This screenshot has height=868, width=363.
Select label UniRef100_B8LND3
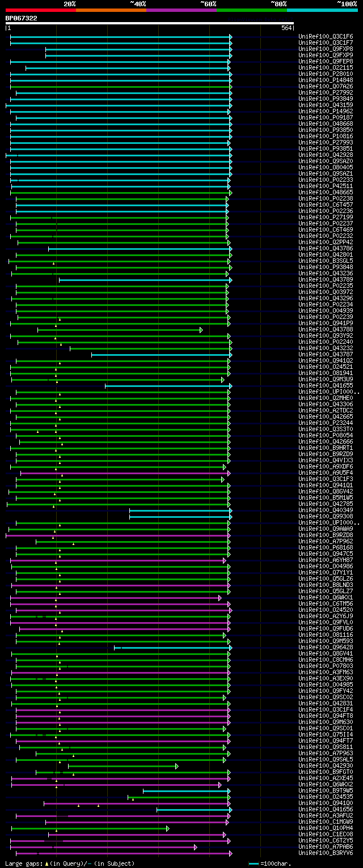(x=326, y=585)
